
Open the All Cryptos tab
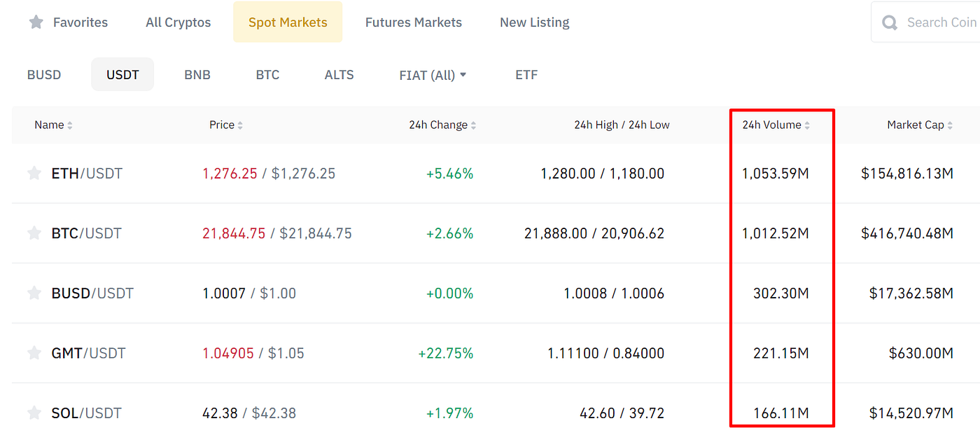[178, 22]
